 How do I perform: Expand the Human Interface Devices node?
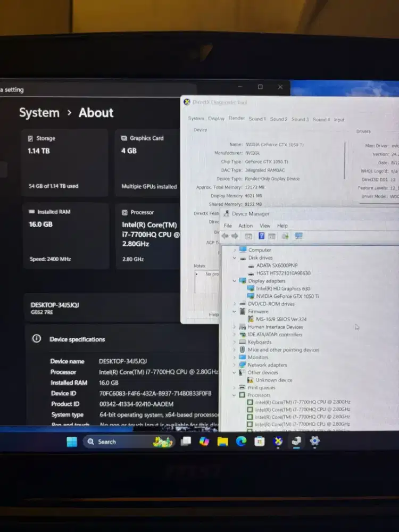pyautogui.click(x=234, y=327)
